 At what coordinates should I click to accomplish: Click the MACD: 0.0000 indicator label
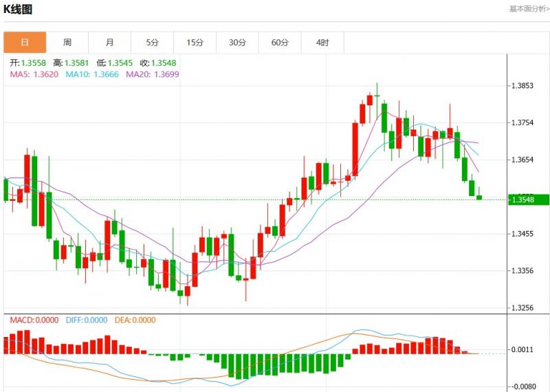(34, 320)
